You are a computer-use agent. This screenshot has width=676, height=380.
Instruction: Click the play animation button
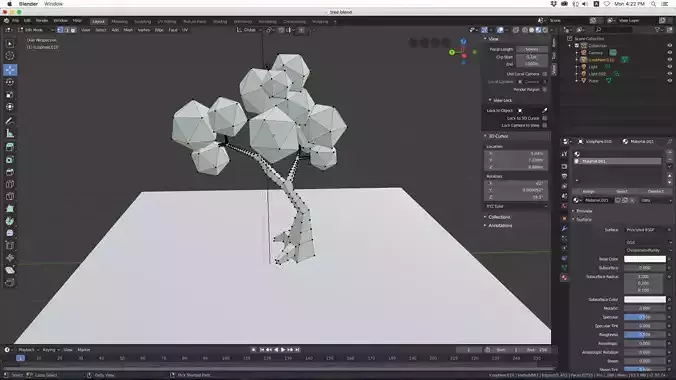(x=283, y=350)
